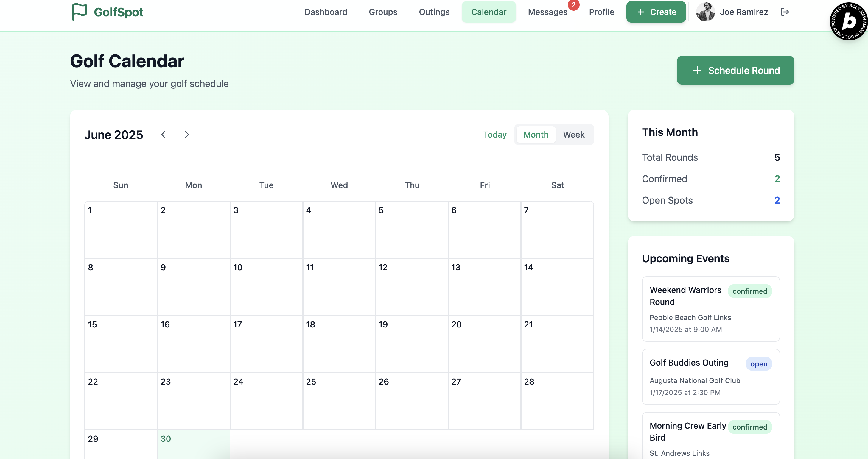
Task: Open Weekend Warriors Round event card
Action: (x=711, y=309)
